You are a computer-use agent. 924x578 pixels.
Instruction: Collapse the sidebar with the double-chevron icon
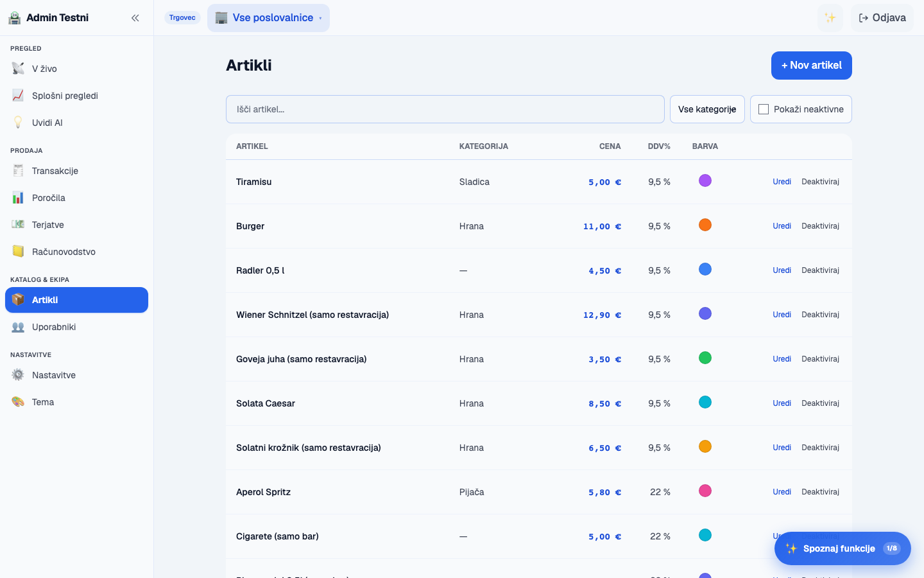tap(135, 18)
